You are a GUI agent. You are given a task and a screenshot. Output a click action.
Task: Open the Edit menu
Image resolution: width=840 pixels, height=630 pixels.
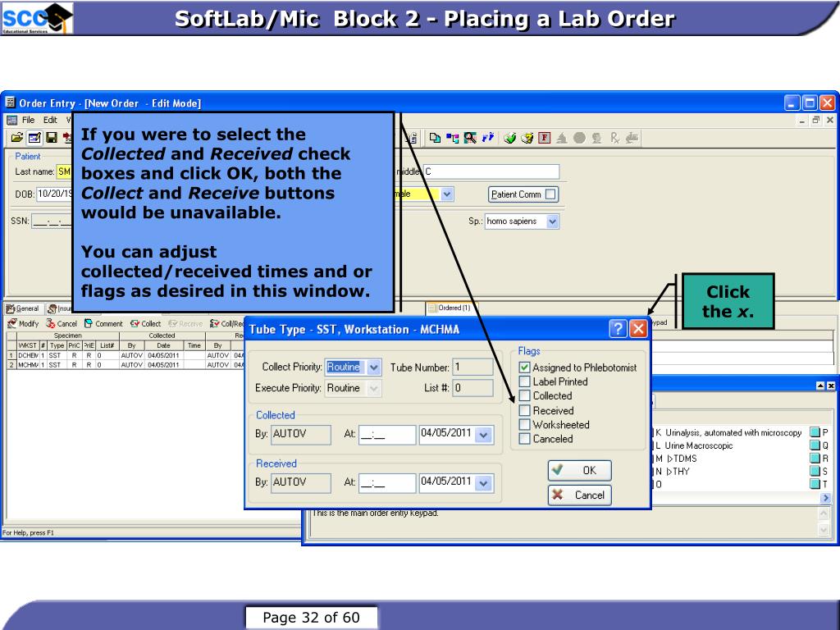coord(50,120)
